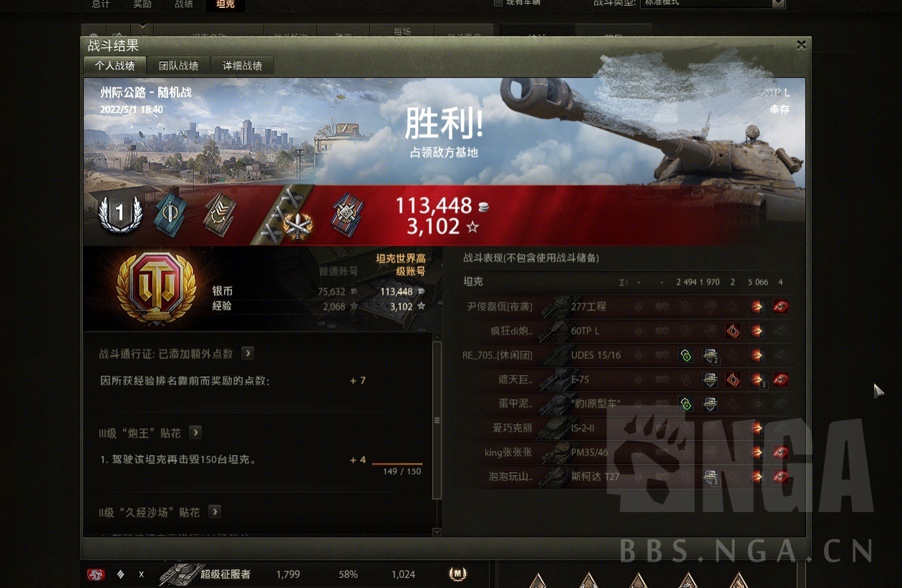The height and width of the screenshot is (588, 902).
Task: Expand the III级“炮王”贴花 arrow button
Action: tap(195, 433)
